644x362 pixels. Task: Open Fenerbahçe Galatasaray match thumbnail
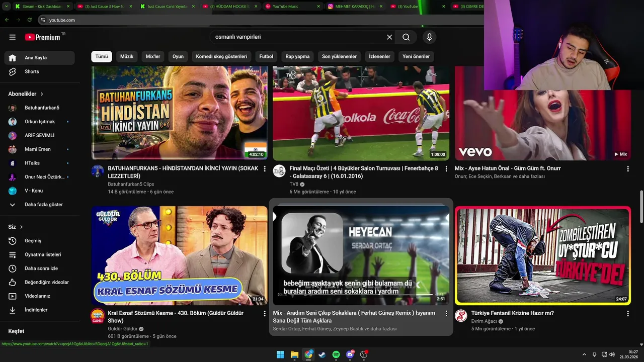pyautogui.click(x=361, y=113)
